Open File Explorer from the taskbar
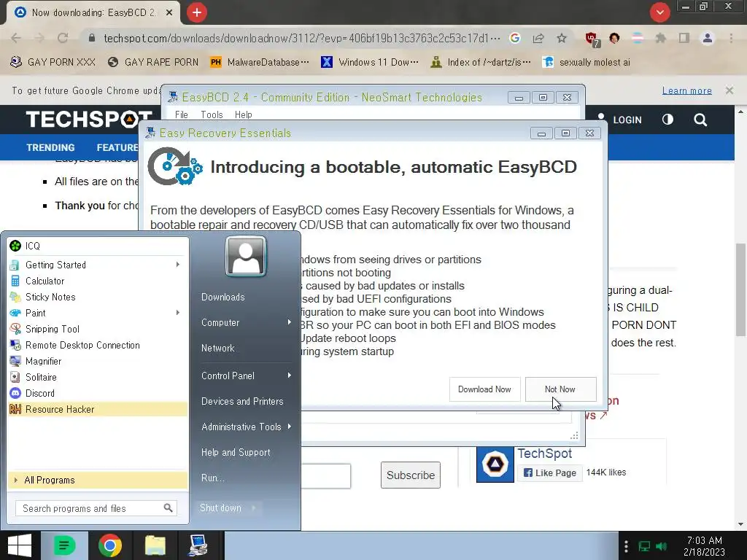 pos(155,545)
